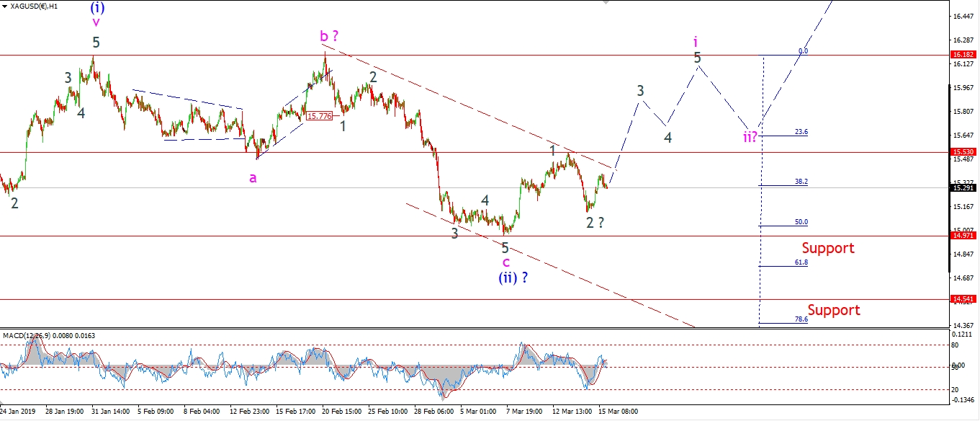This screenshot has width=980, height=421.
Task: Select the Fibonacci 23.6 level label
Action: (x=801, y=132)
